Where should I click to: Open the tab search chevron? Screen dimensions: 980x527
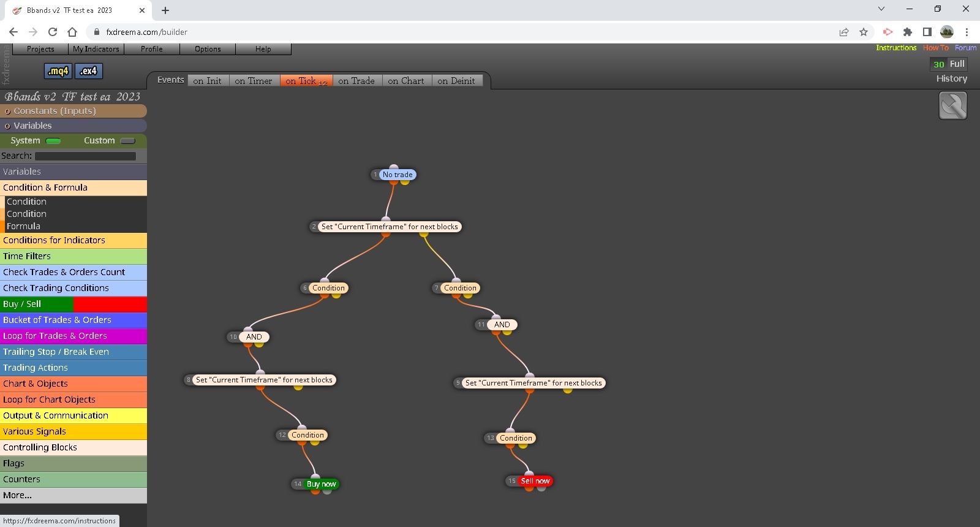(881, 9)
